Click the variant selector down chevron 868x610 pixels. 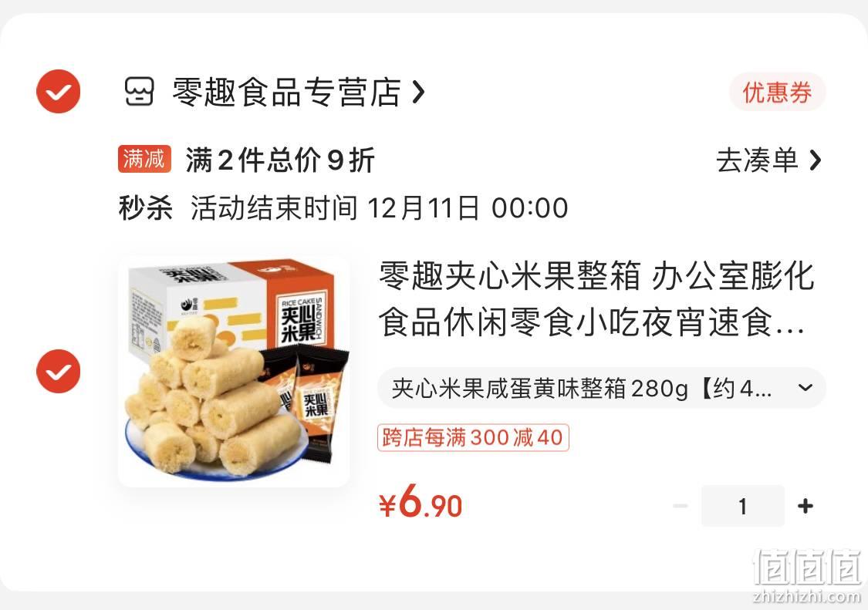click(x=806, y=388)
